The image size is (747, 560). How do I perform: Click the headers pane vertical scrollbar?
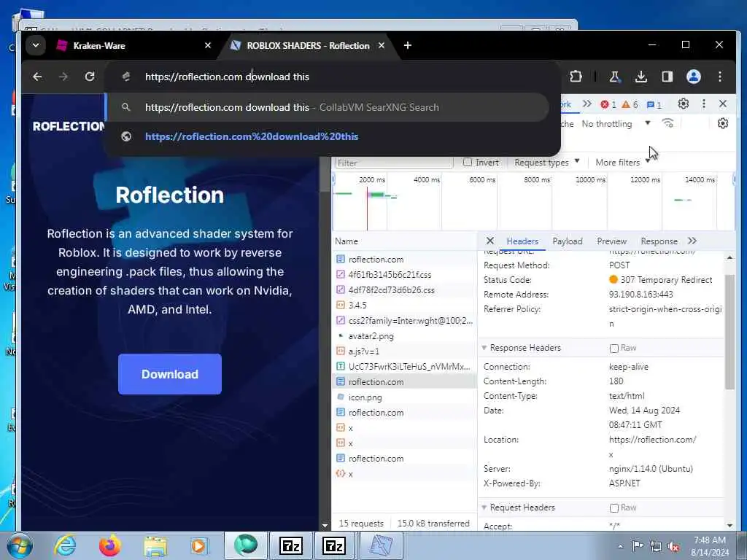[729, 332]
